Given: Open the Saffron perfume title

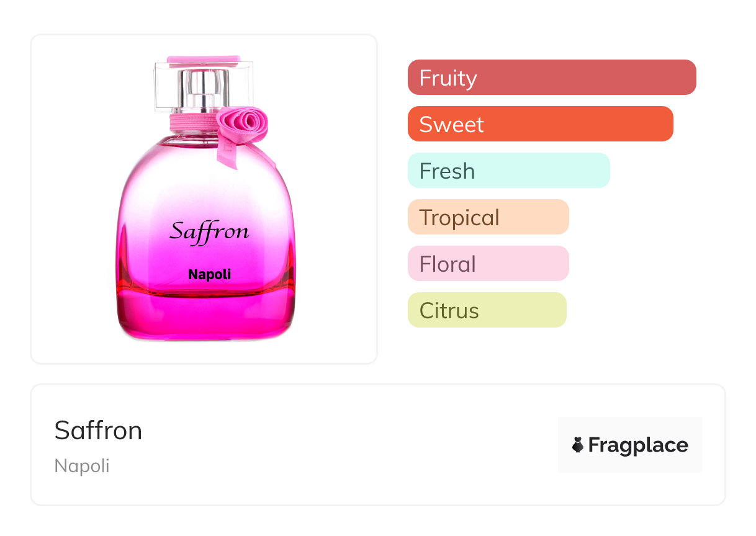Looking at the screenshot, I should click(98, 431).
